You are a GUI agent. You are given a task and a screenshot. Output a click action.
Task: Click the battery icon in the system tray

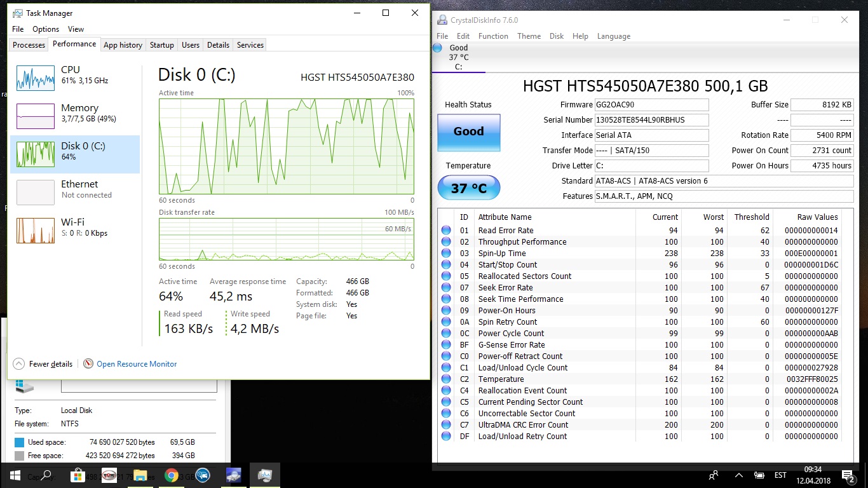(x=759, y=475)
